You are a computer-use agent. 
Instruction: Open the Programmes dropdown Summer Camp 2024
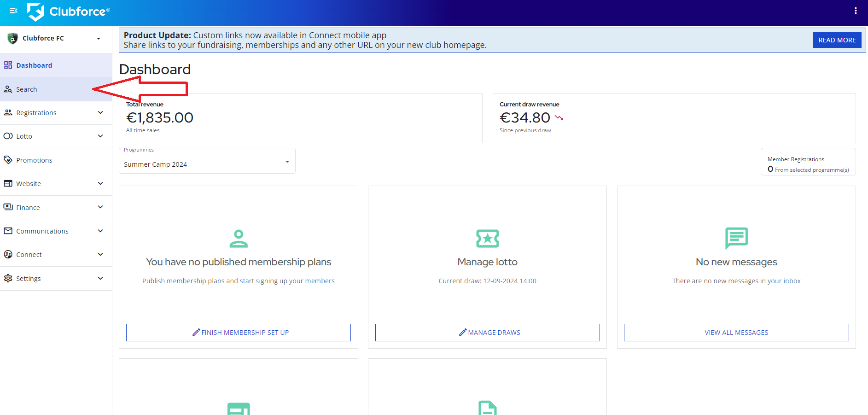tap(207, 161)
